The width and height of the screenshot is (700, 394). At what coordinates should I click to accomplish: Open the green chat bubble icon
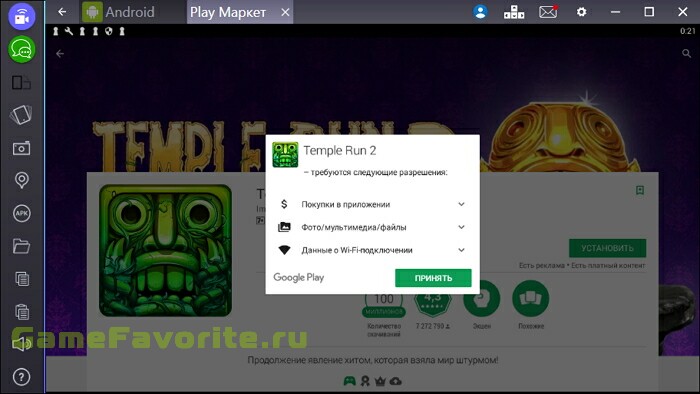click(21, 50)
